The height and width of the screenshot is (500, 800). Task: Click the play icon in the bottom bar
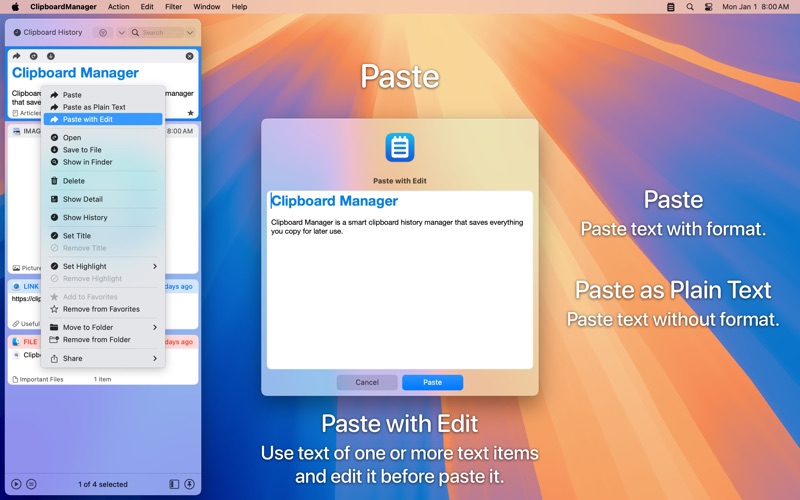[x=16, y=484]
